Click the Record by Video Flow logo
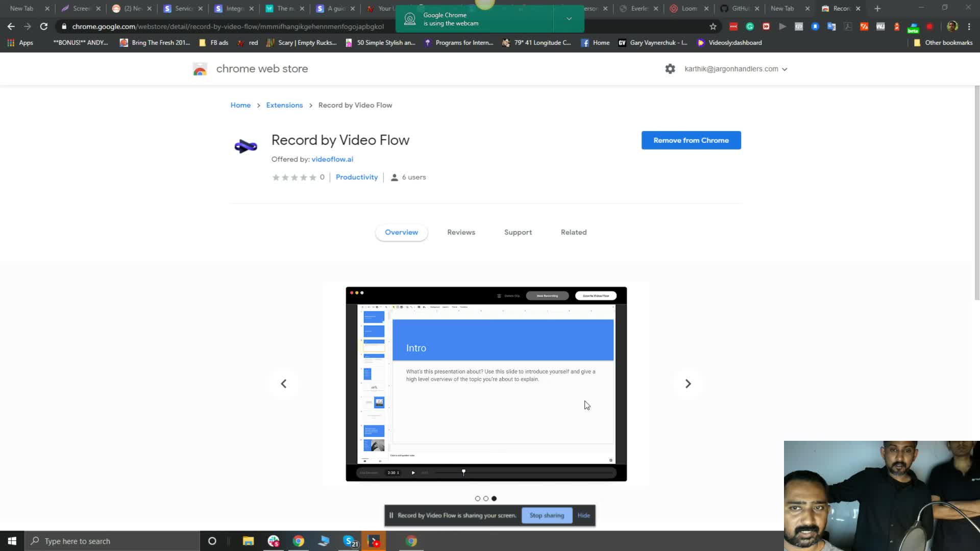The image size is (980, 551). [246, 146]
